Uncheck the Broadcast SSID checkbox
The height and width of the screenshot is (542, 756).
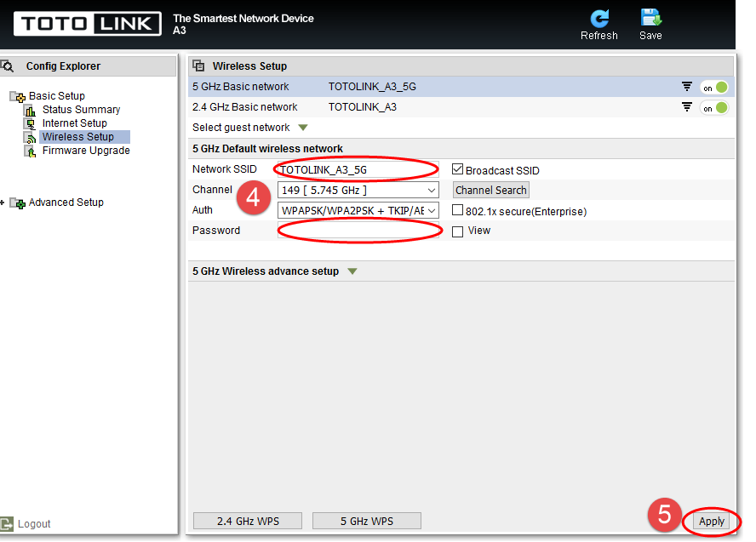pyautogui.click(x=457, y=169)
